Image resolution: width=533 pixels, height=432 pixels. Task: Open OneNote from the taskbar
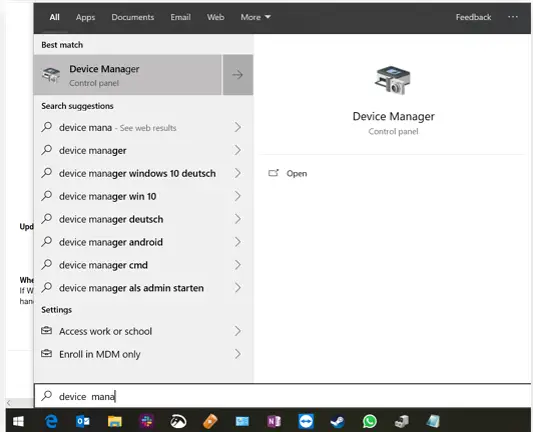point(274,421)
